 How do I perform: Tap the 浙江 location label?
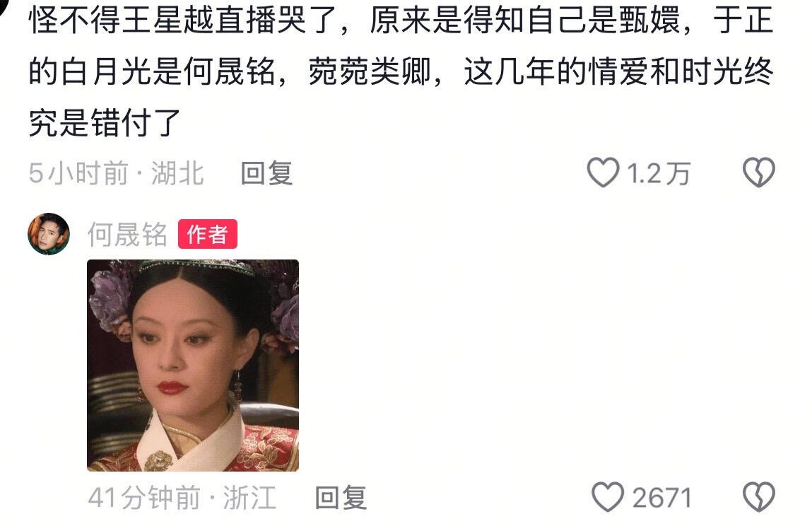[249, 498]
